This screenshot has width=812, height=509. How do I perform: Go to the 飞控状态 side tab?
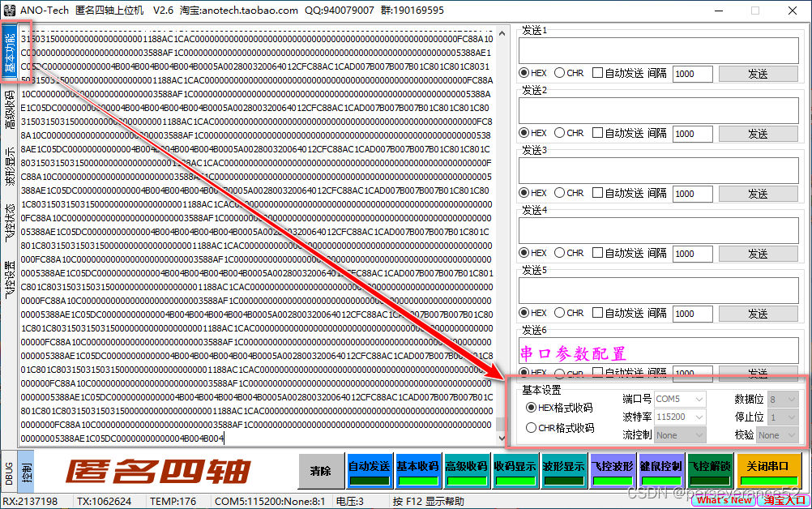coord(10,222)
